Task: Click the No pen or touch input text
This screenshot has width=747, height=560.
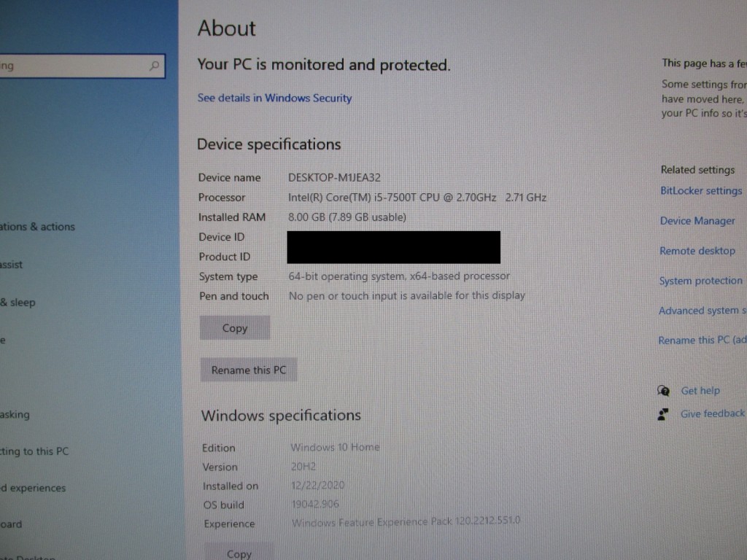Action: click(407, 296)
